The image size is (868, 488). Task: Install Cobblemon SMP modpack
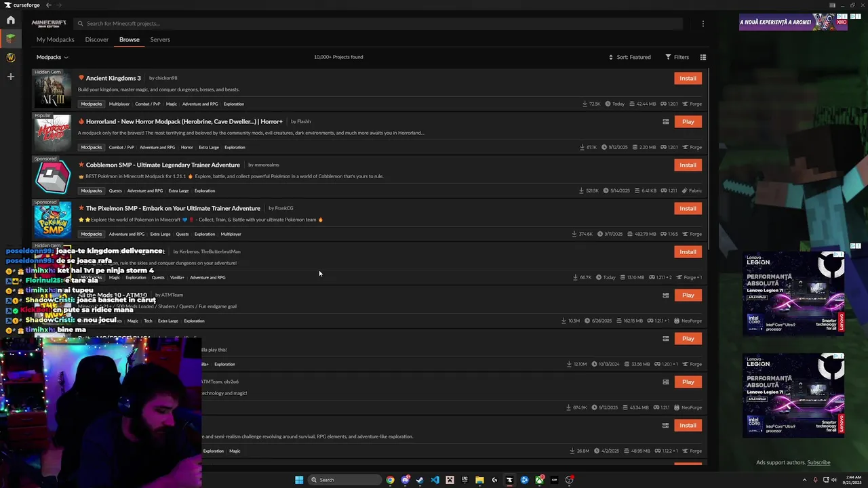[688, 165]
